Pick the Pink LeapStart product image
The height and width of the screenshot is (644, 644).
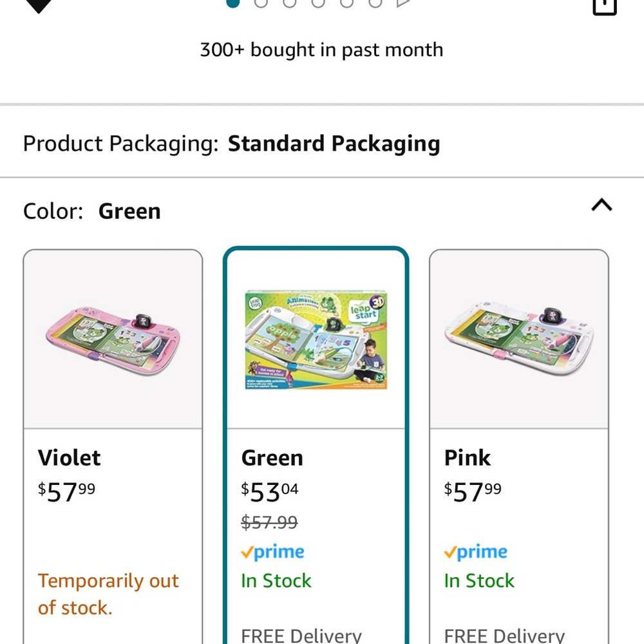pyautogui.click(x=519, y=339)
